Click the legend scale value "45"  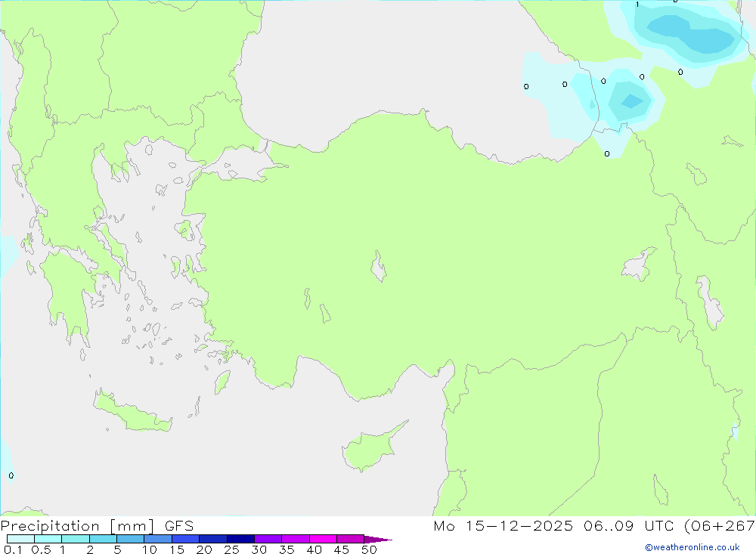click(x=342, y=549)
